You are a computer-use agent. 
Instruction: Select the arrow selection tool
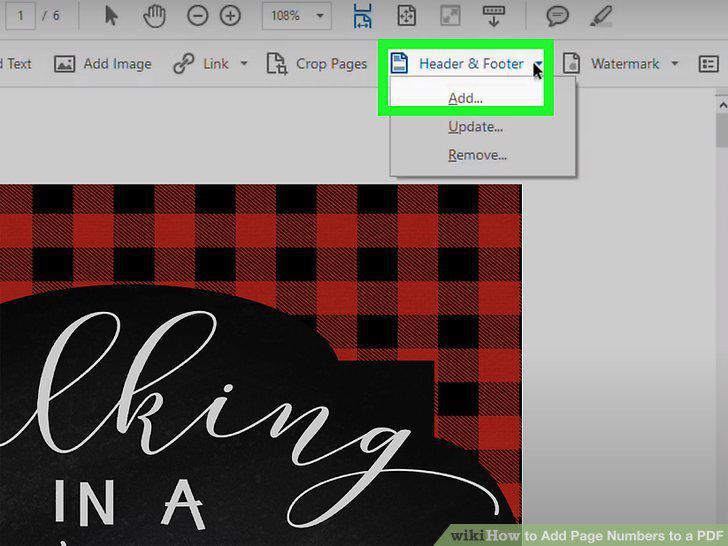[111, 16]
